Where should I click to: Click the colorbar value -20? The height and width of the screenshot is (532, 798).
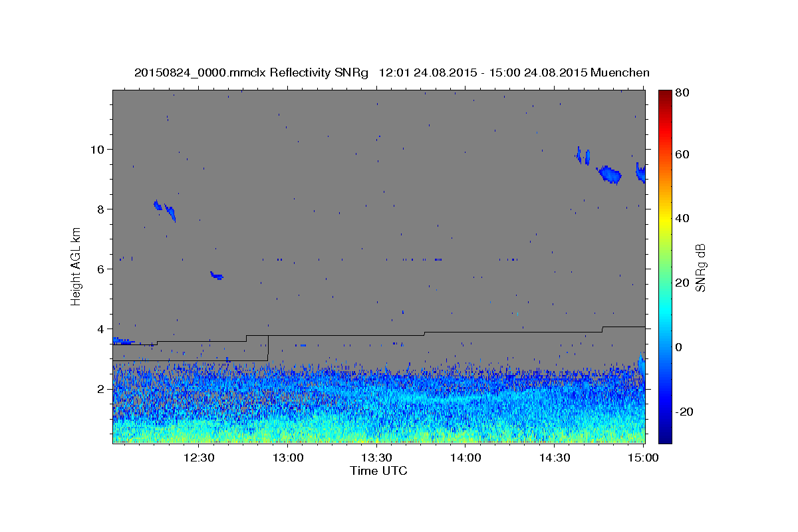(x=685, y=412)
